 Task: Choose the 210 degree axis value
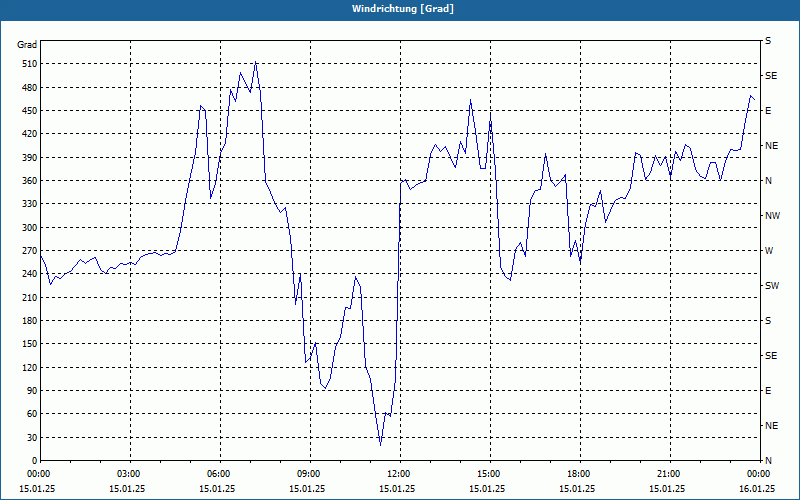pyautogui.click(x=30, y=297)
